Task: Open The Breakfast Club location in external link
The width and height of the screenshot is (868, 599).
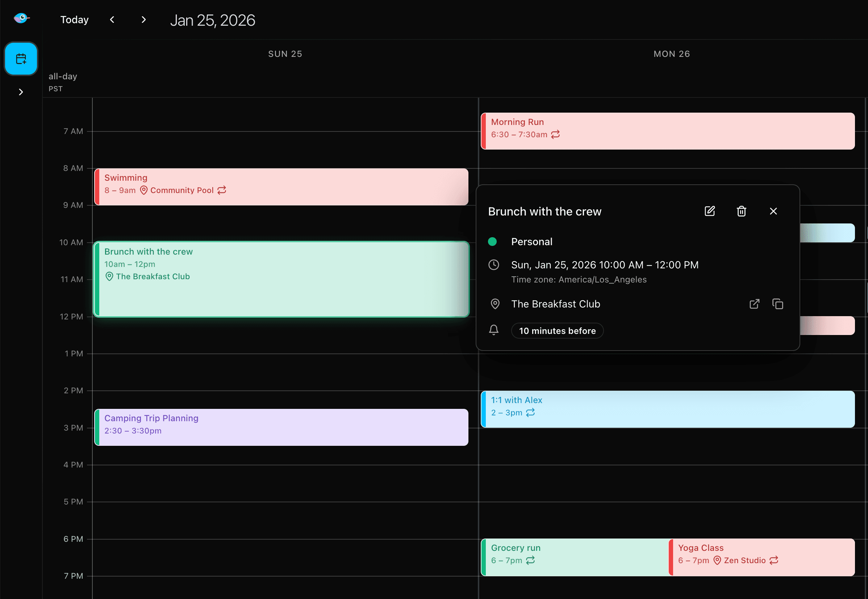Action: (x=754, y=304)
